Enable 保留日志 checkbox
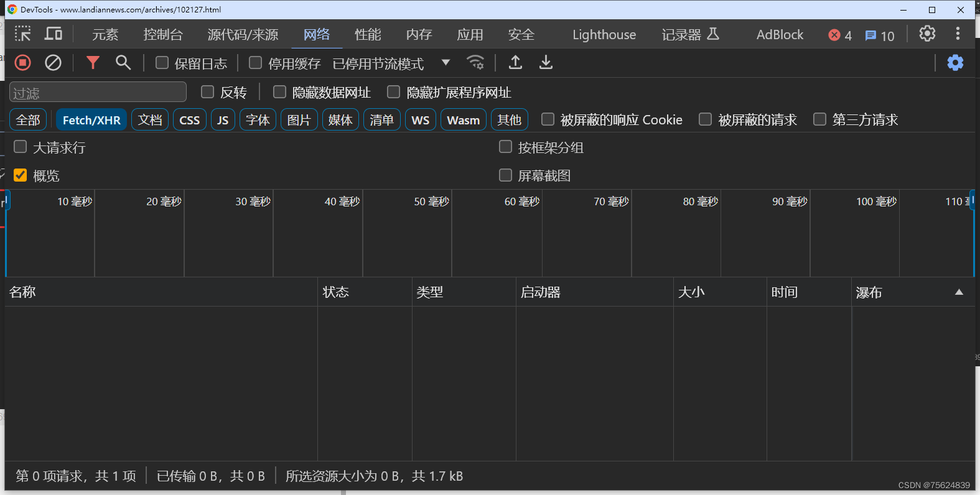The height and width of the screenshot is (495, 980). coord(162,63)
